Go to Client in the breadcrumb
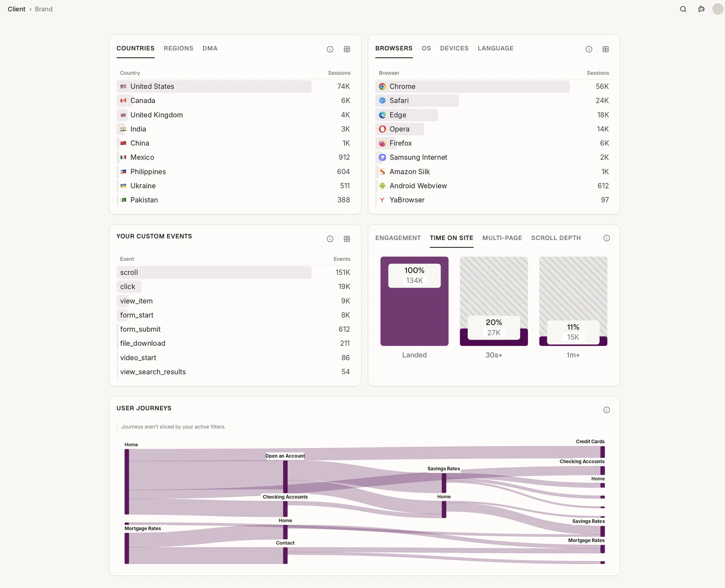The height and width of the screenshot is (588, 725). tap(17, 9)
